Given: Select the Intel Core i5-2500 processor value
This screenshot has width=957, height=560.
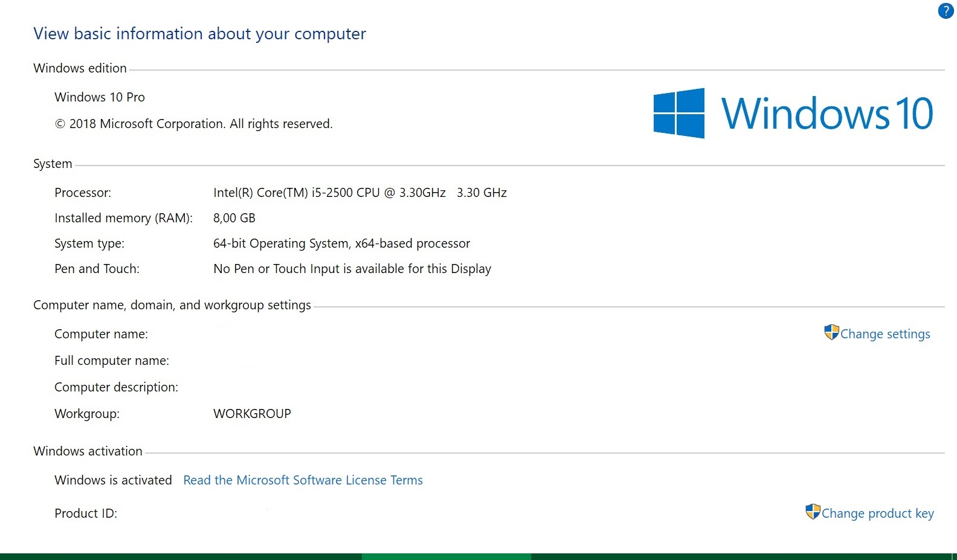Looking at the screenshot, I should 359,193.
